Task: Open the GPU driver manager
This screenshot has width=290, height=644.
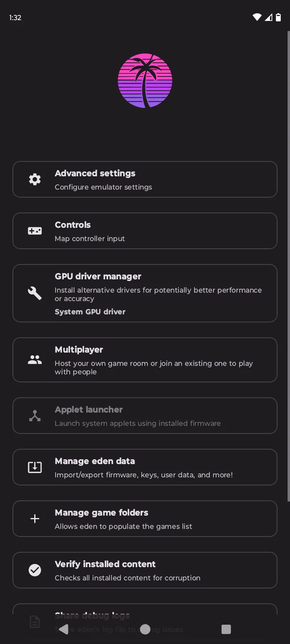Action: 145,293
